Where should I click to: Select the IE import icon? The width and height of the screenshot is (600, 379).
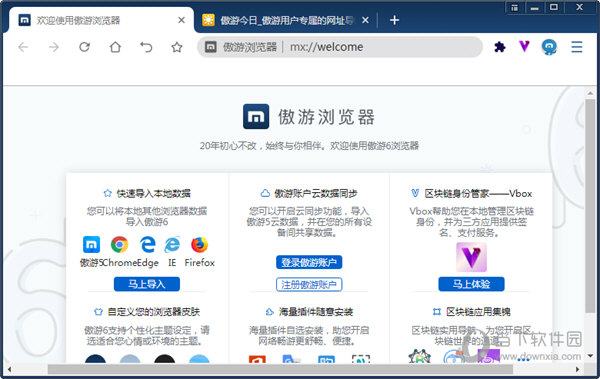[x=172, y=245]
